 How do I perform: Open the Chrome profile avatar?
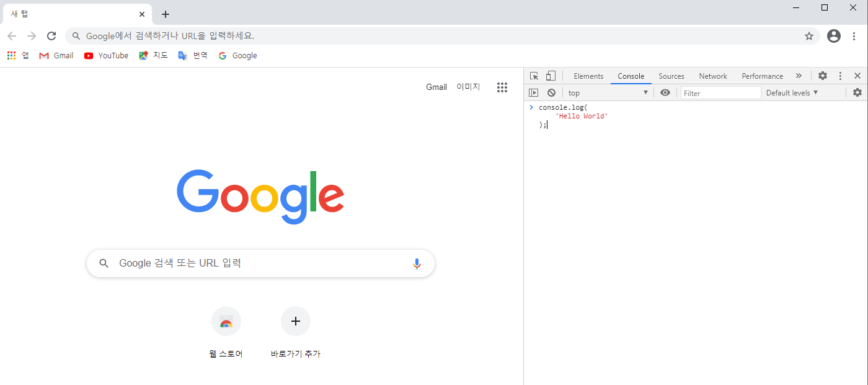click(834, 36)
